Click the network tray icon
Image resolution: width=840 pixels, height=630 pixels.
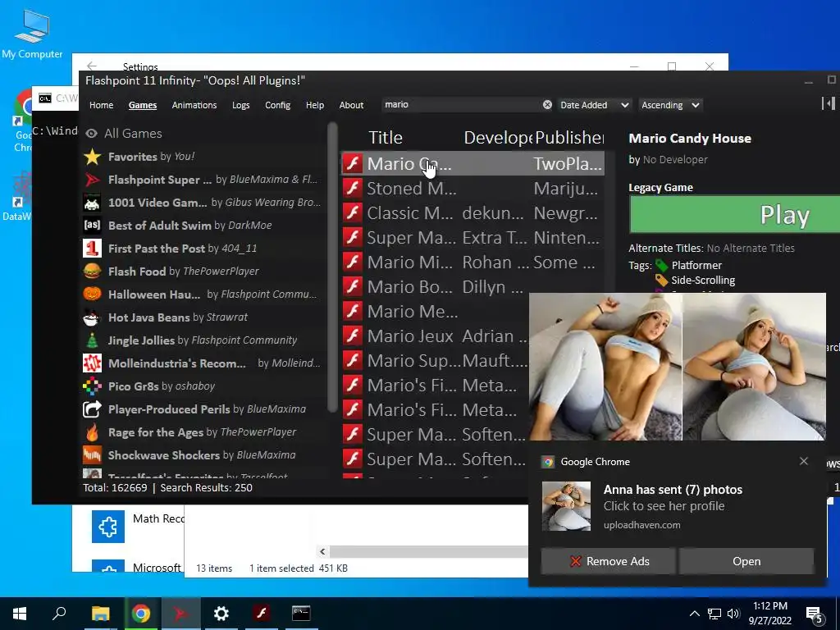(714, 614)
